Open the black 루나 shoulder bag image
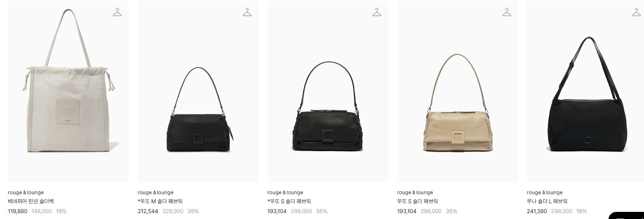This screenshot has height=219, width=644. point(586,92)
